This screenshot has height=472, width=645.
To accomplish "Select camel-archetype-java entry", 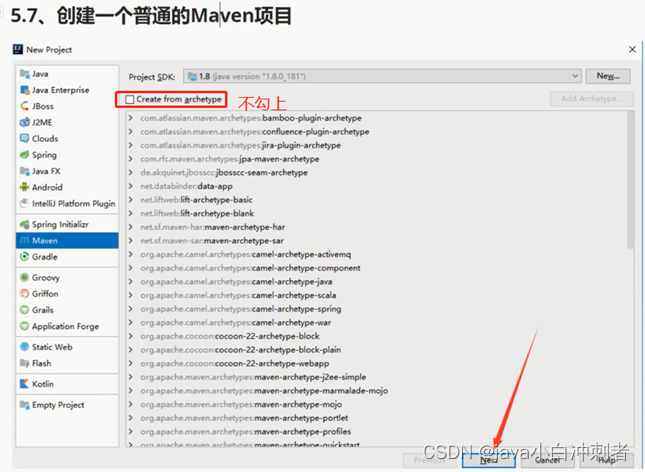I will pos(236,282).
